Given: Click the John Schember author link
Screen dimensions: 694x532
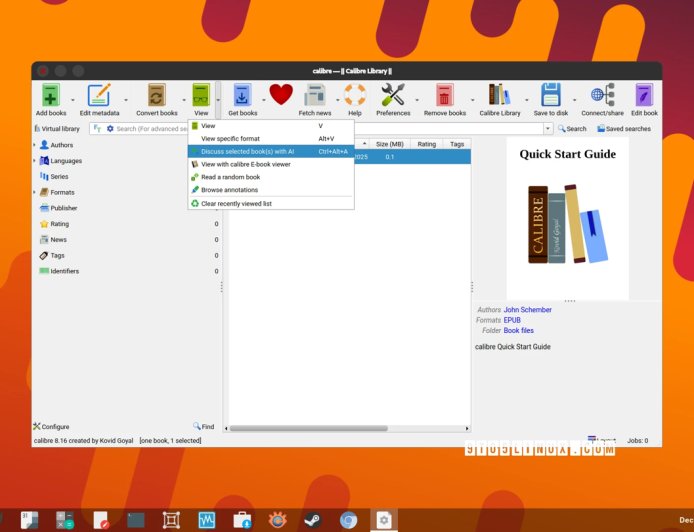Looking at the screenshot, I should [527, 310].
